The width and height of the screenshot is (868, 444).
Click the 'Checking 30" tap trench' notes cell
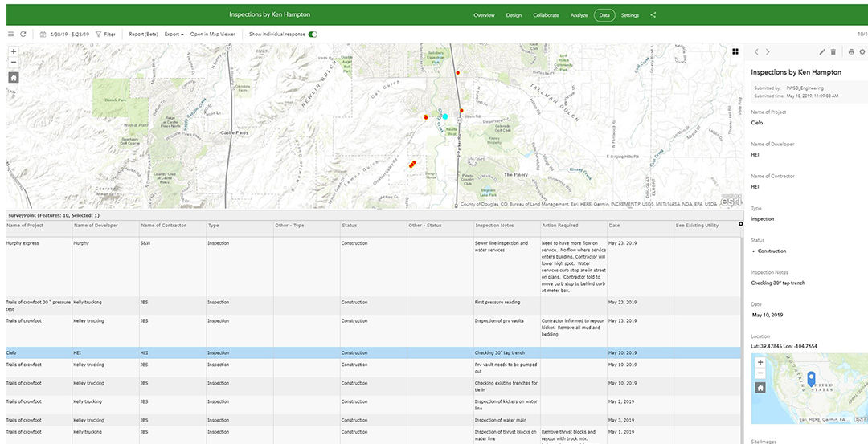(x=506, y=352)
